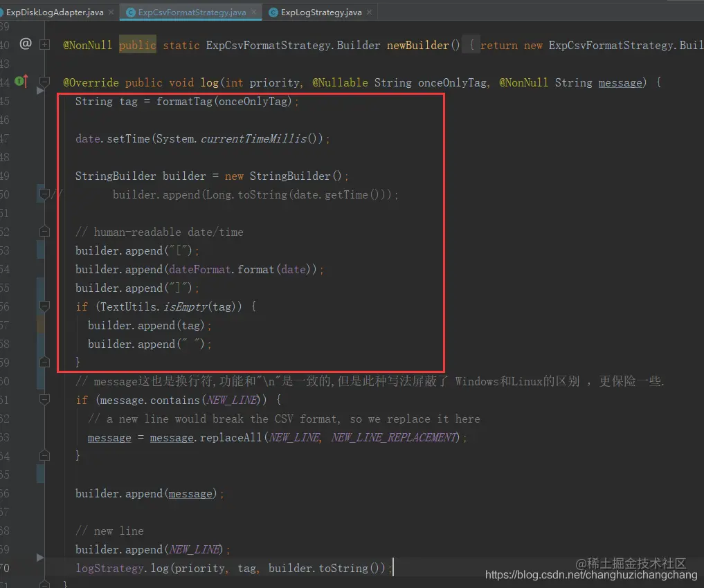
Task: Close the ExpLogStrategy.java tab
Action: click(x=369, y=12)
